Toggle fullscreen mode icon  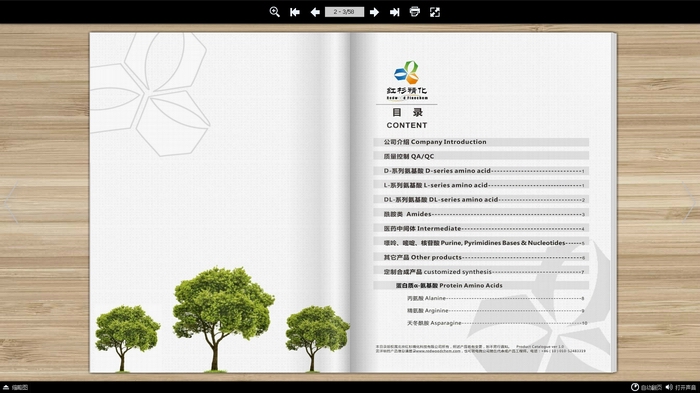[x=435, y=12]
